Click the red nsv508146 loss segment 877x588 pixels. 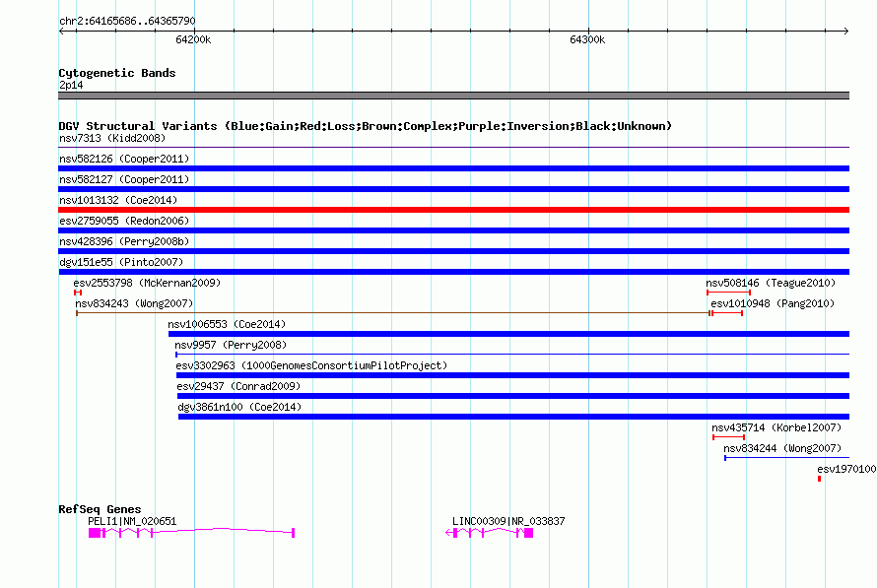(728, 293)
